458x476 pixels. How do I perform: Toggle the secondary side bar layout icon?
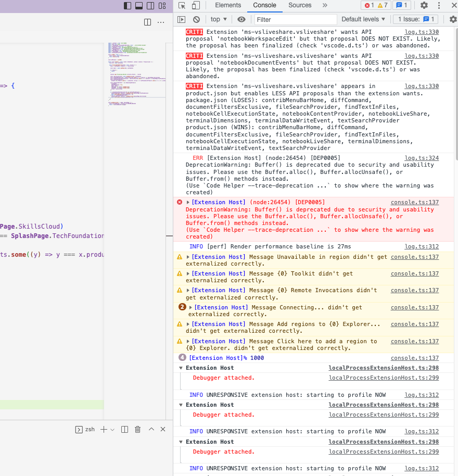point(150,5)
